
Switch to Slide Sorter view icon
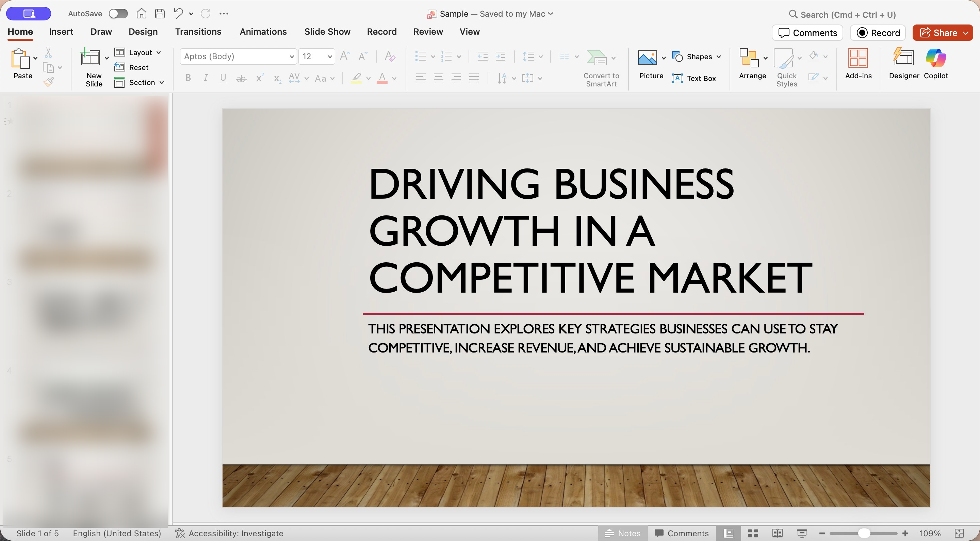[x=753, y=533]
